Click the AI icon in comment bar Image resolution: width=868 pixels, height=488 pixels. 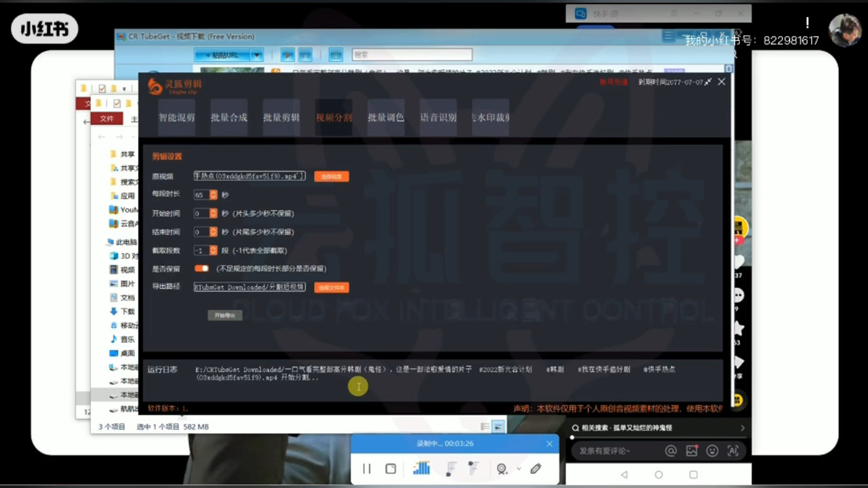(x=733, y=451)
